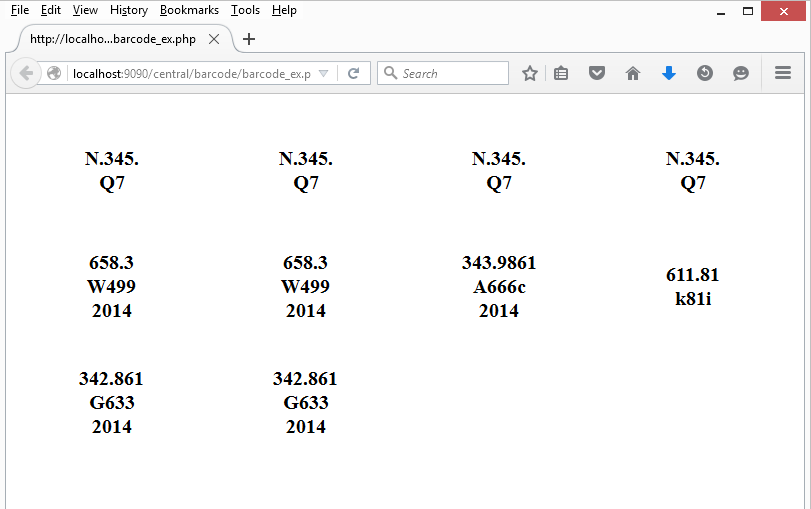Expand the address bar history dropdown
Screen dimensions: 811x509
coord(323,74)
